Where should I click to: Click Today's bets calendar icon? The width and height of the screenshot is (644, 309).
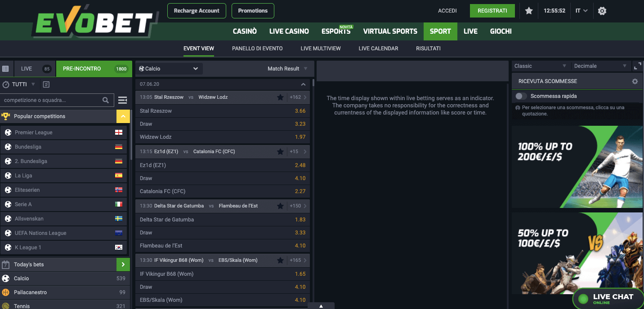(6, 265)
